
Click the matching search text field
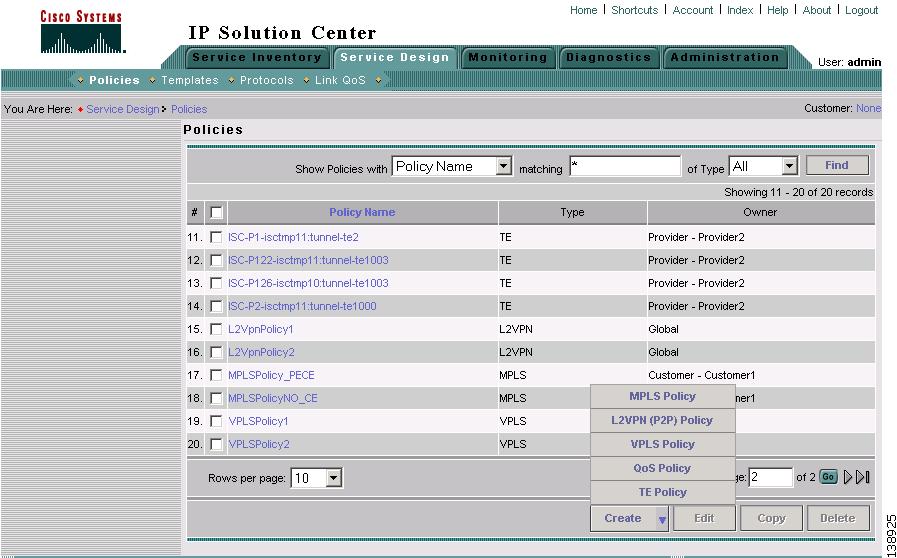[625, 167]
